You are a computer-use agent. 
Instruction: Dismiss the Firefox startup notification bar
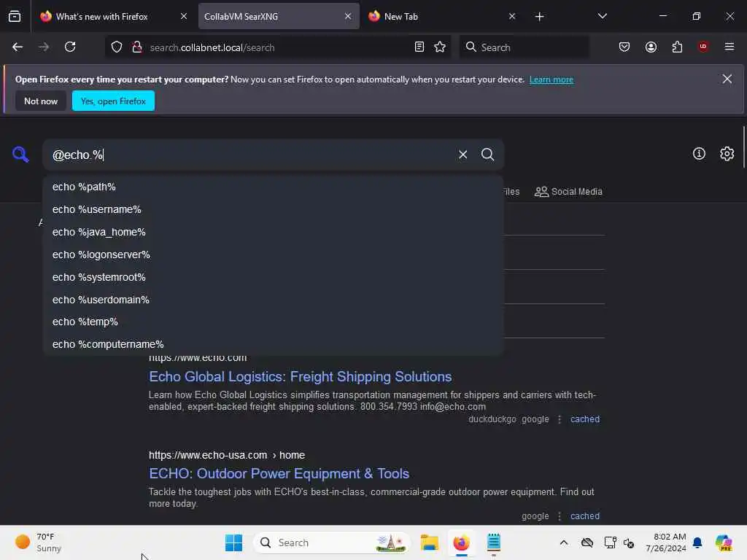click(727, 79)
